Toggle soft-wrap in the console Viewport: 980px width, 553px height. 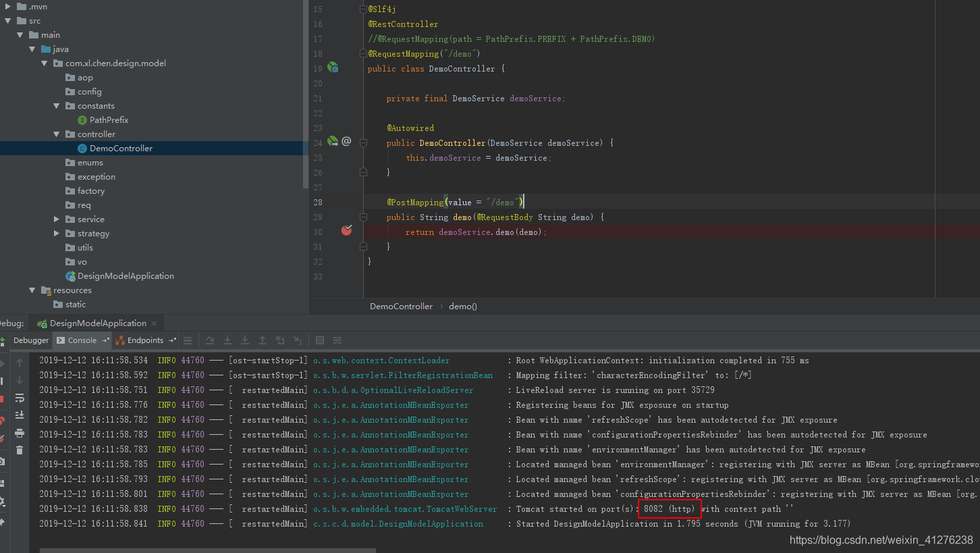click(20, 398)
